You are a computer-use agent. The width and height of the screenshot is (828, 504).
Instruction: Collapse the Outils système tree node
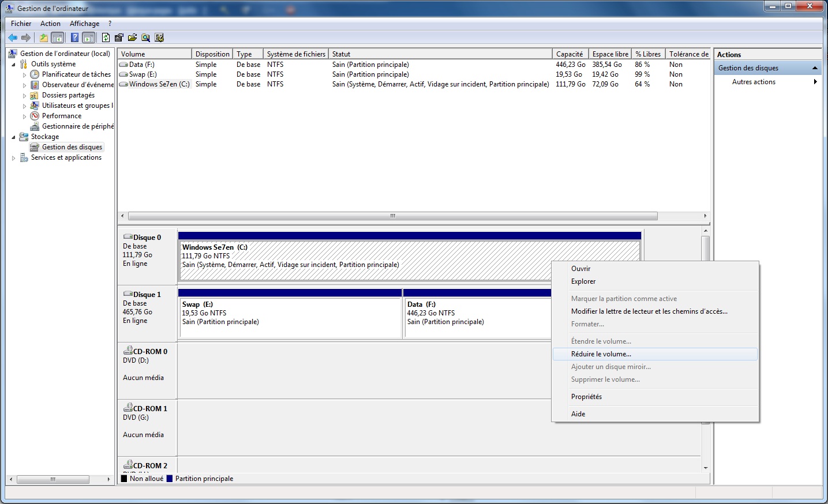tap(14, 65)
